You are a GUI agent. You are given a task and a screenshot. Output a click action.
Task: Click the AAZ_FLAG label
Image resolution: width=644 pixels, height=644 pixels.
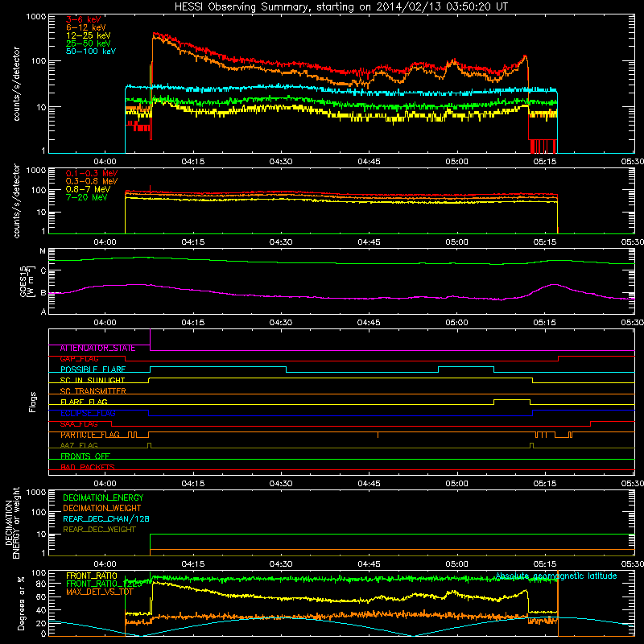click(x=79, y=445)
